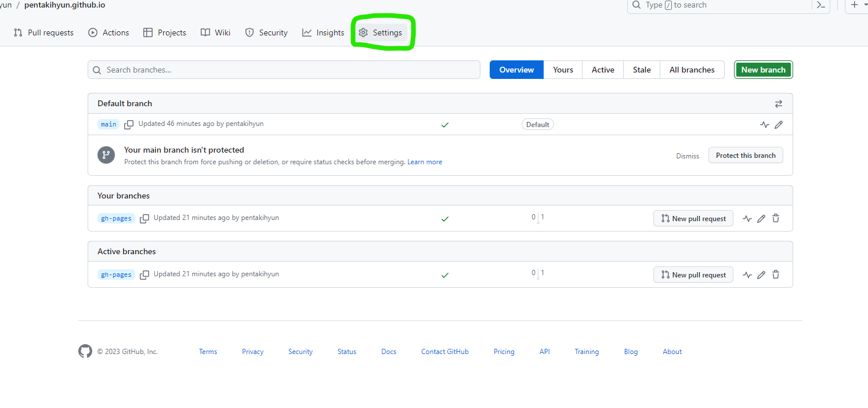Click check status for gh-pages in Your branches
This screenshot has width=868, height=408.
[445, 219]
